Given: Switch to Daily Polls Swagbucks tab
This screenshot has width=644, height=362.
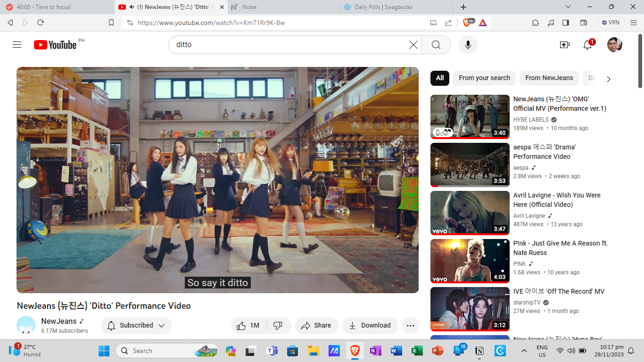Looking at the screenshot, I should pos(396,7).
